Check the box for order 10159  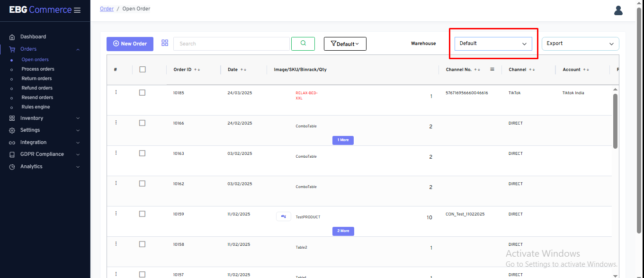[x=142, y=214]
